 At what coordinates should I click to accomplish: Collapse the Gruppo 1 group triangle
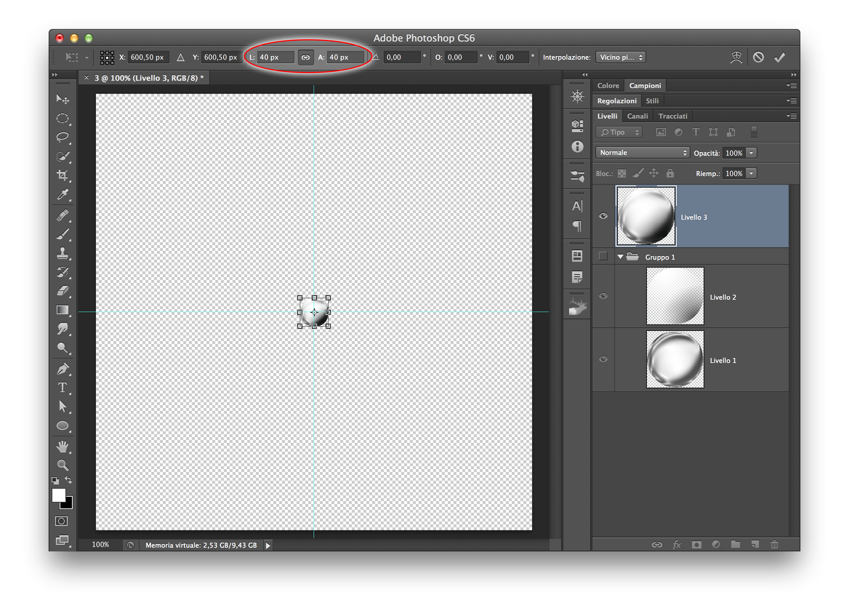coord(620,257)
